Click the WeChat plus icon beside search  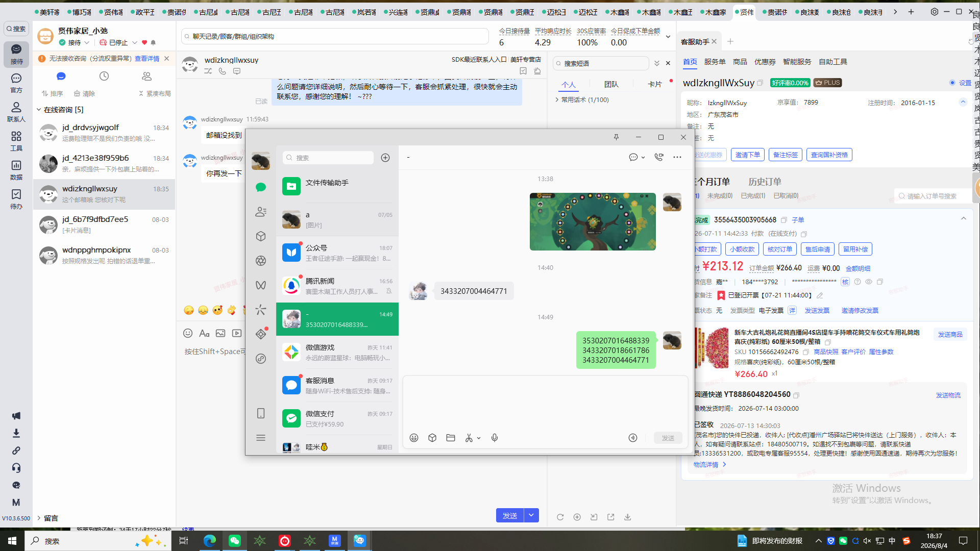385,158
